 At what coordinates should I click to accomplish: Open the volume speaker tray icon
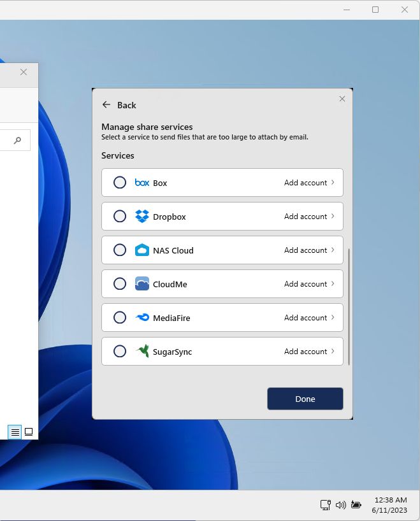point(340,505)
